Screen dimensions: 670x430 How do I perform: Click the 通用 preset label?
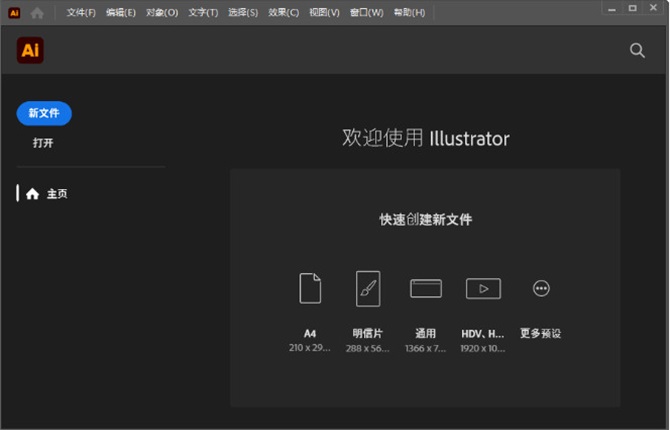[x=426, y=333]
